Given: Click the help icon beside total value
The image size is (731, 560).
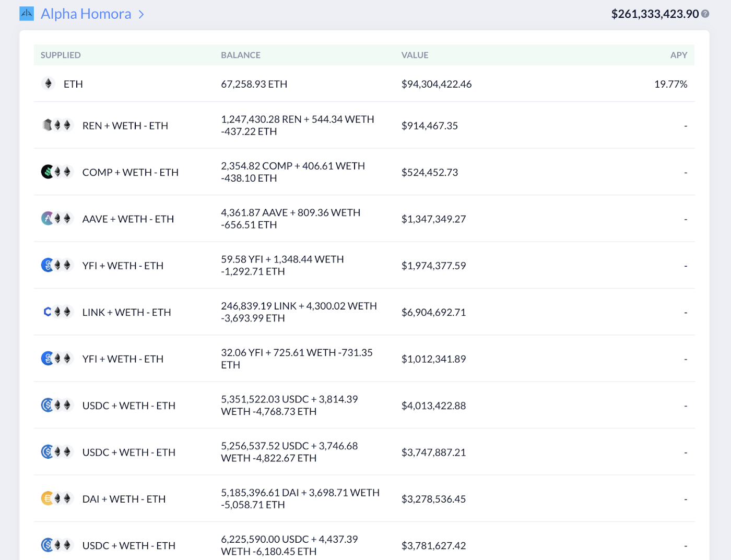Looking at the screenshot, I should [x=705, y=14].
